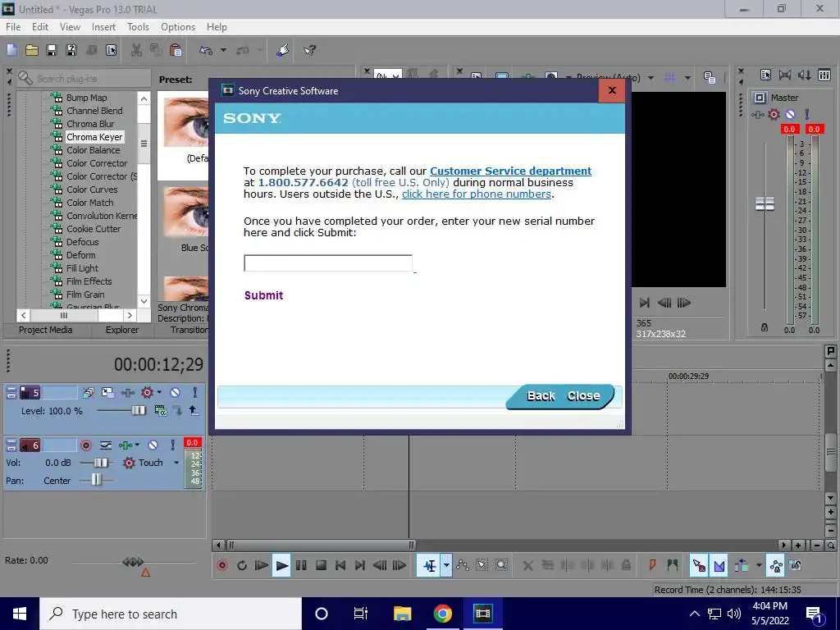
Task: Expand the Touch automation mode dropdown
Action: click(176, 463)
